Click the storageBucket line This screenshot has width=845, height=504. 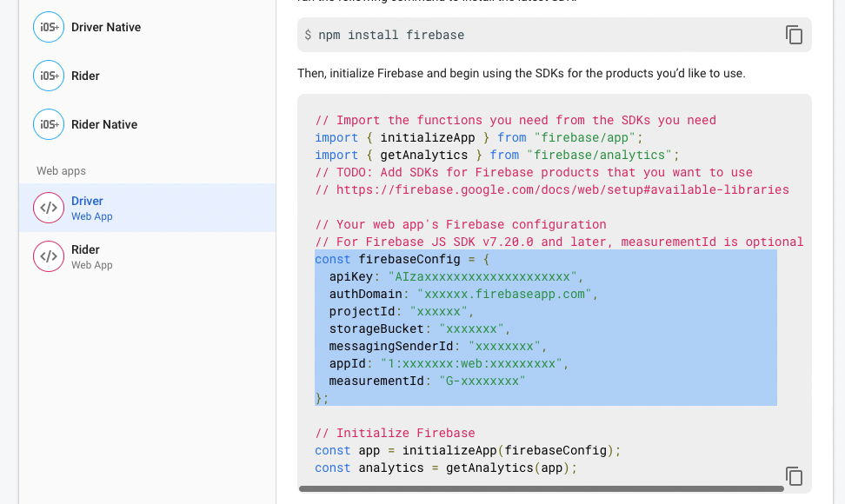[x=420, y=328]
